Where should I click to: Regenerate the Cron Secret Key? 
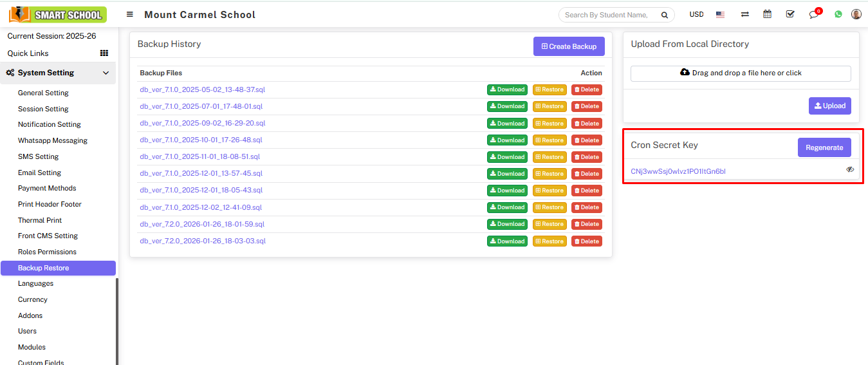click(824, 147)
